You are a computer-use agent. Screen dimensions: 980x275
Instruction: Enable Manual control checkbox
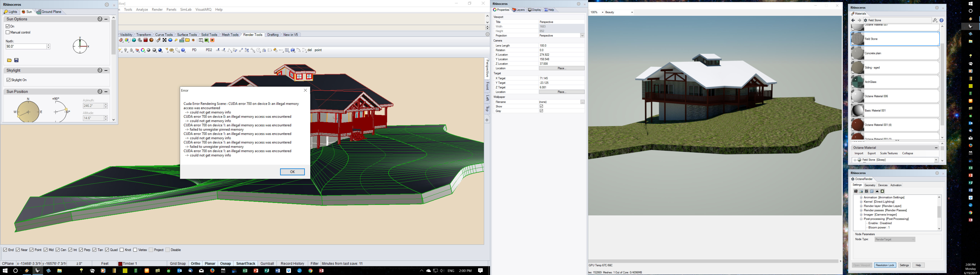(x=8, y=32)
